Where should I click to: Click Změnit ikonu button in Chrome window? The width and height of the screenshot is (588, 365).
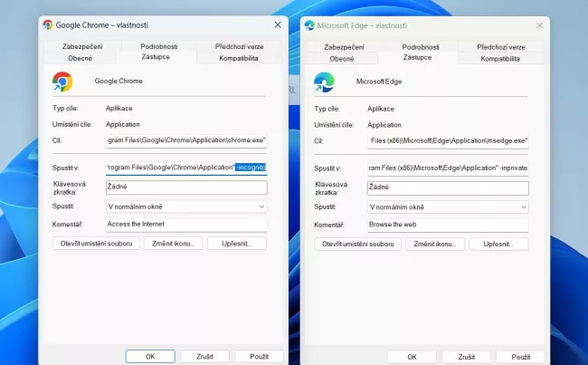(174, 244)
